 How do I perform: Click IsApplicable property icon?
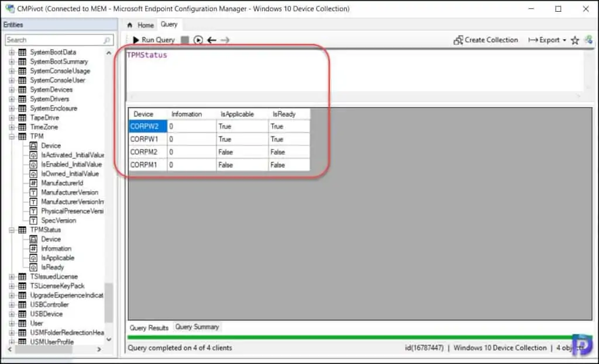click(33, 258)
